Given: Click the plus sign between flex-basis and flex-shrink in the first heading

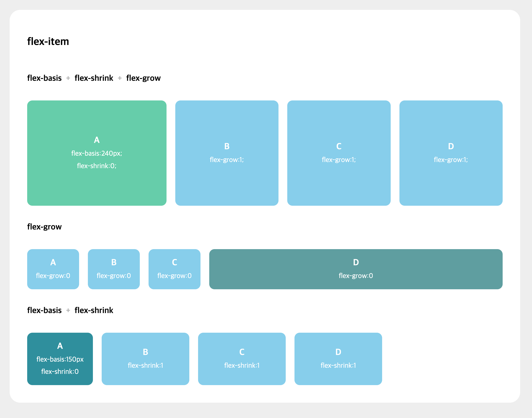Looking at the screenshot, I should [x=68, y=78].
